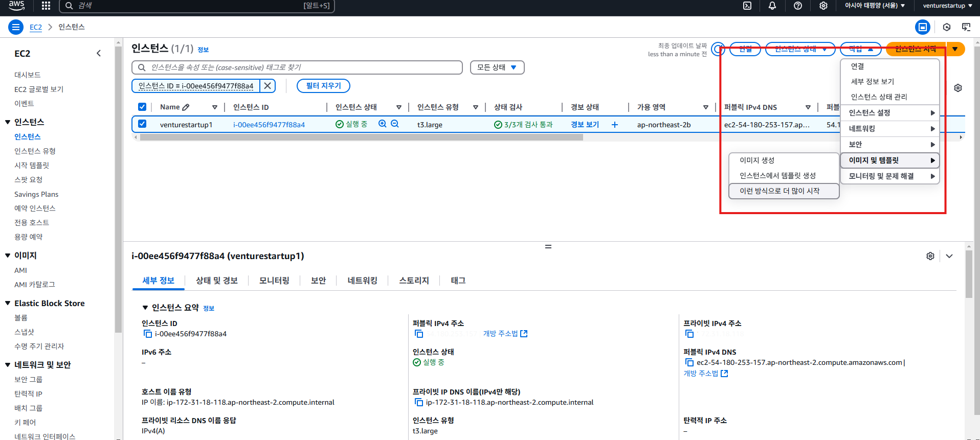Collapse detail panel with chevron
980x440 pixels.
tap(949, 256)
